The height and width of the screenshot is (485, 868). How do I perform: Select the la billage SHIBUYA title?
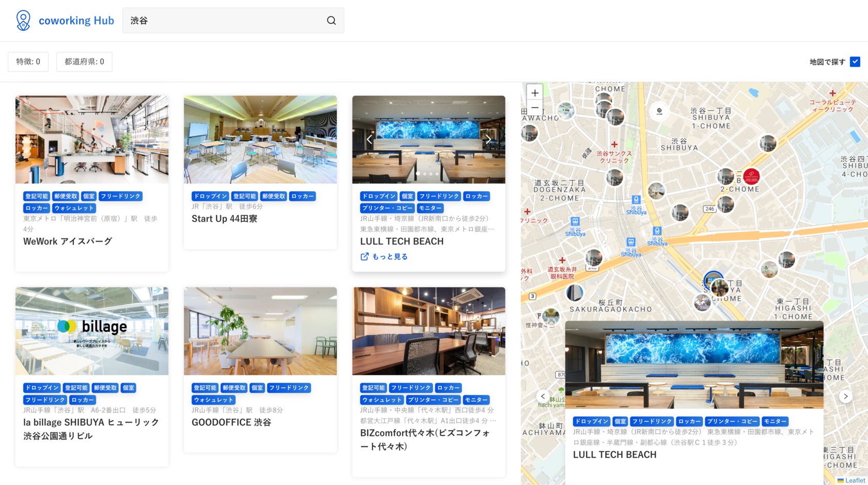[91, 429]
